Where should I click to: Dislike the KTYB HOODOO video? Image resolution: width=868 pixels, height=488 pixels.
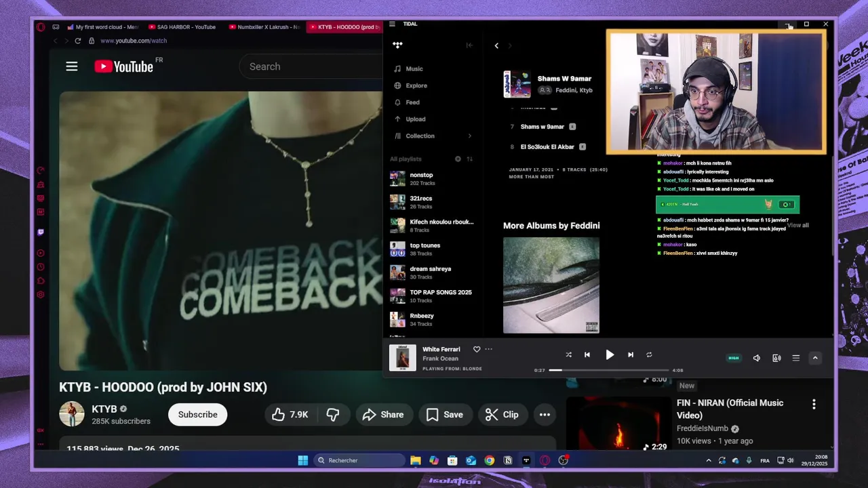pyautogui.click(x=333, y=415)
